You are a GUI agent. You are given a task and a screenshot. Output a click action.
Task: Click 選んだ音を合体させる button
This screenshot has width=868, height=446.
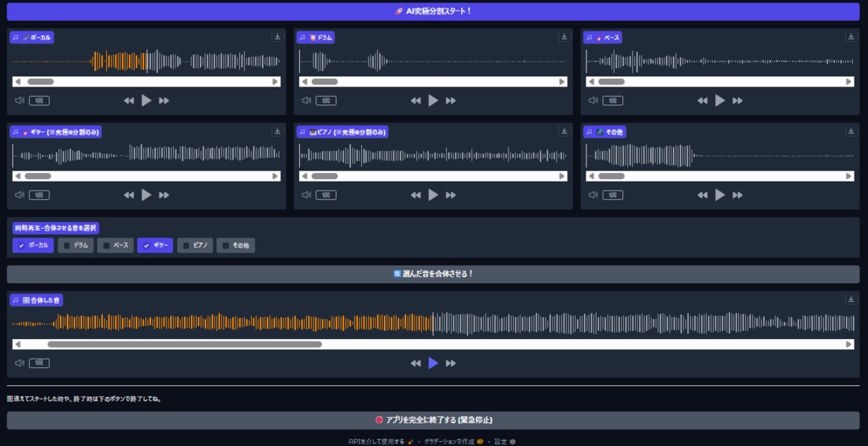pos(433,274)
